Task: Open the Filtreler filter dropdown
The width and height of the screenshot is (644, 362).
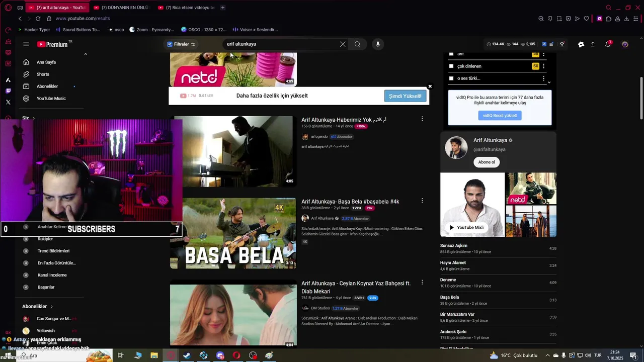Action: pyautogui.click(x=181, y=44)
